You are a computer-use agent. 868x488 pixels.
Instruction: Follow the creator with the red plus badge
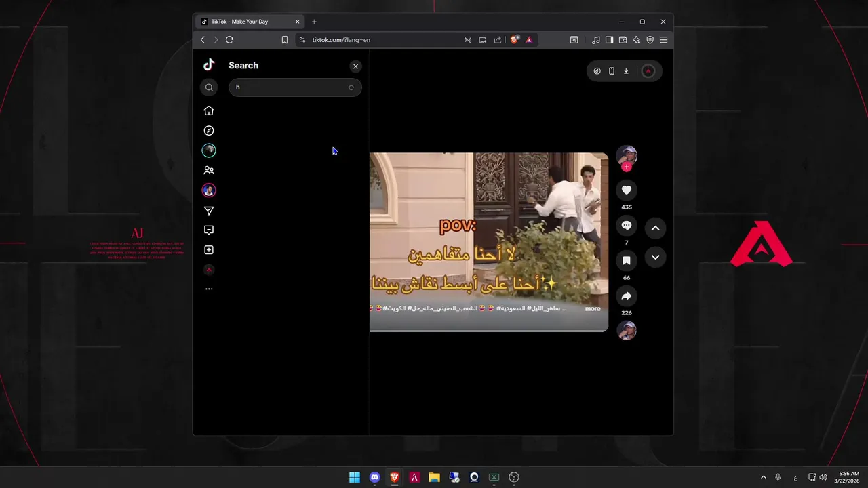pyautogui.click(x=627, y=167)
